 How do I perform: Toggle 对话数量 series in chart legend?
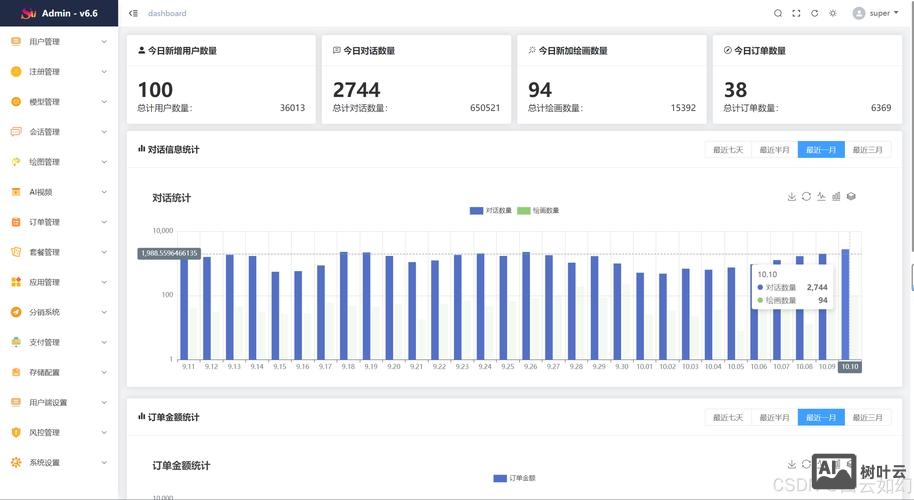tap(490, 211)
